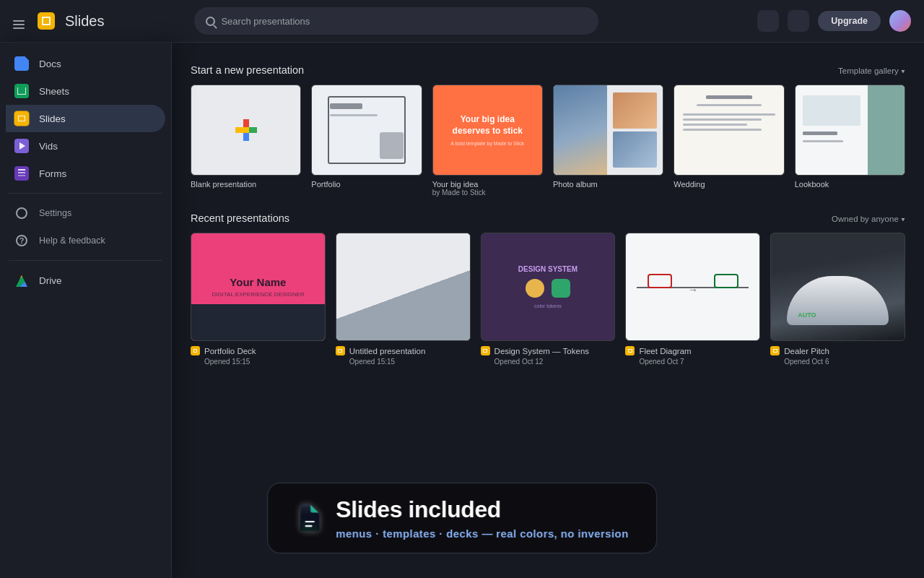924x578 pixels.
Task: Click the magnifier search icon
Action: click(x=211, y=22)
